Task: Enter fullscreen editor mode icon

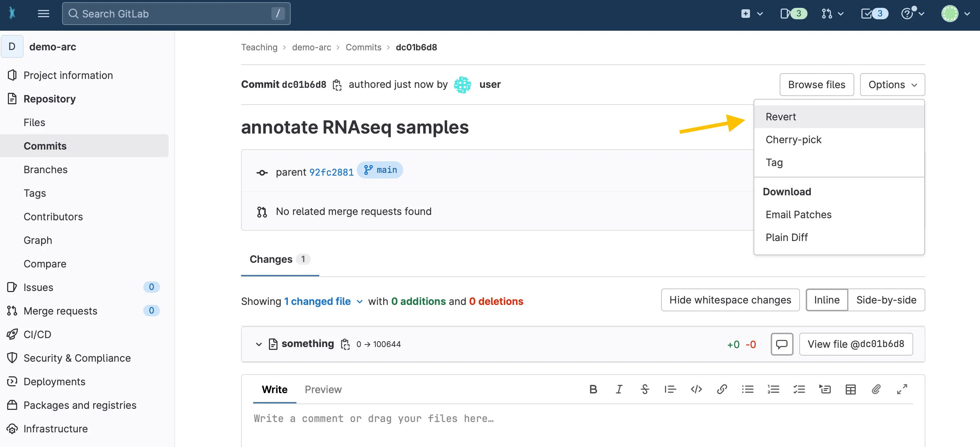Action: point(902,389)
